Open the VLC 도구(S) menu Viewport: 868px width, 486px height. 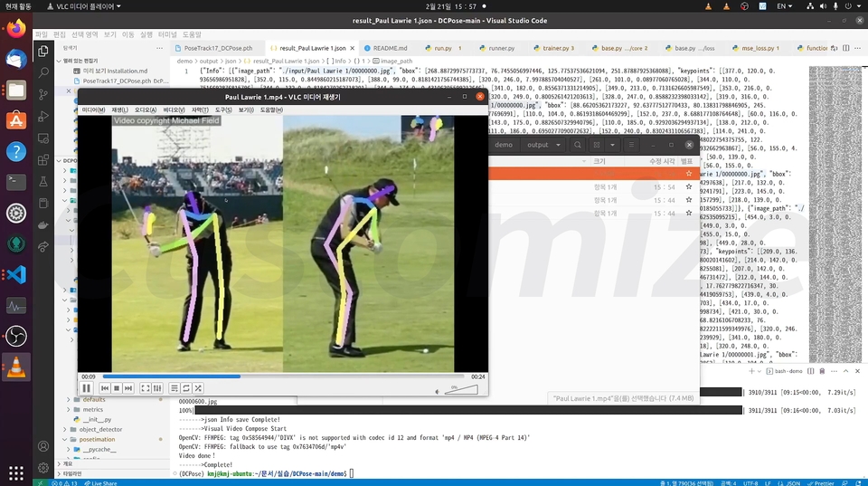pyautogui.click(x=223, y=110)
